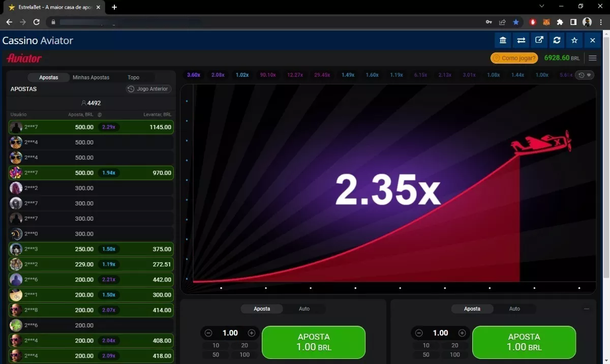Screen dimensions: 610x364
Task: Click the password key icon in address bar
Action: tap(489, 22)
